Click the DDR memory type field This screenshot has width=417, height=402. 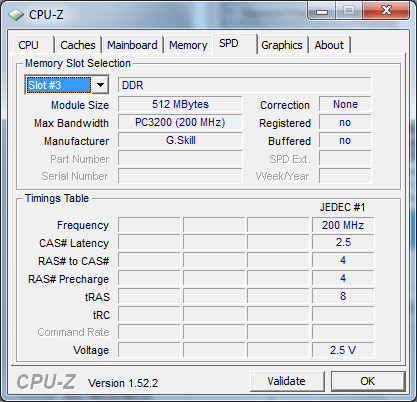pos(244,85)
